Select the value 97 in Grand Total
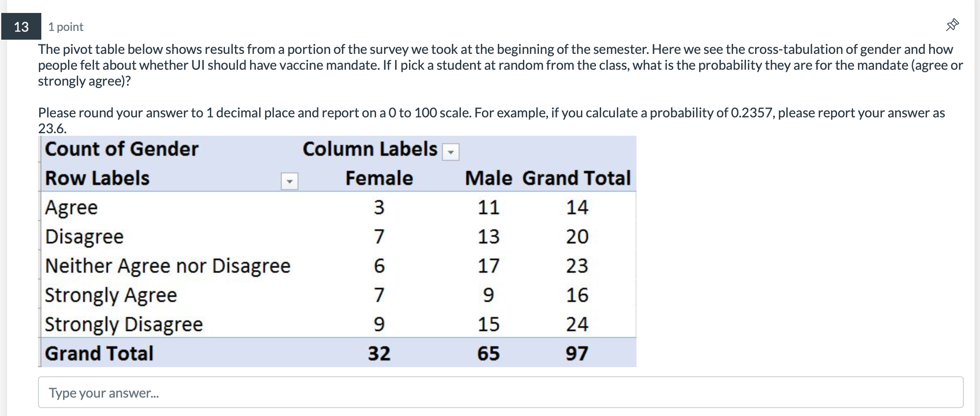Screen dimensions: 980x416 [577, 353]
